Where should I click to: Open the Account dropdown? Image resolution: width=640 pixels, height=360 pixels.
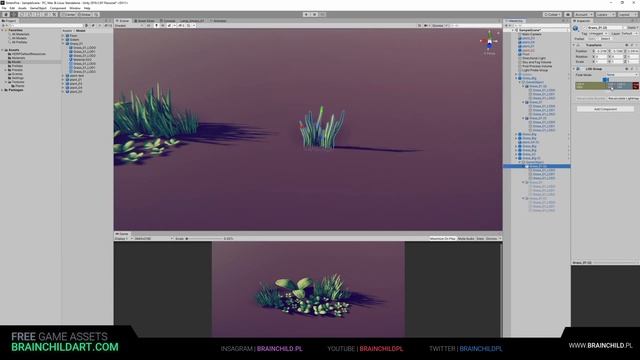pyautogui.click(x=583, y=14)
